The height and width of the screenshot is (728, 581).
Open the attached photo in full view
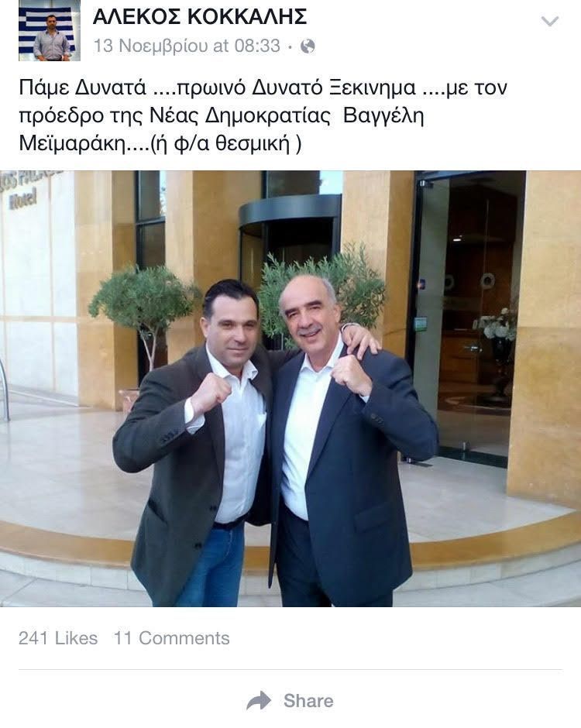pos(290,389)
